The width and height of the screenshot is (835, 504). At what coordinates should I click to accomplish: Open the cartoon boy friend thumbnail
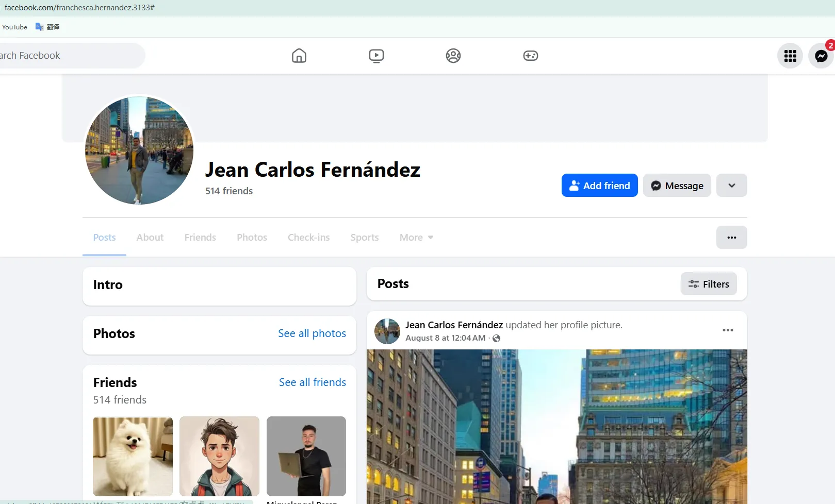pos(219,456)
